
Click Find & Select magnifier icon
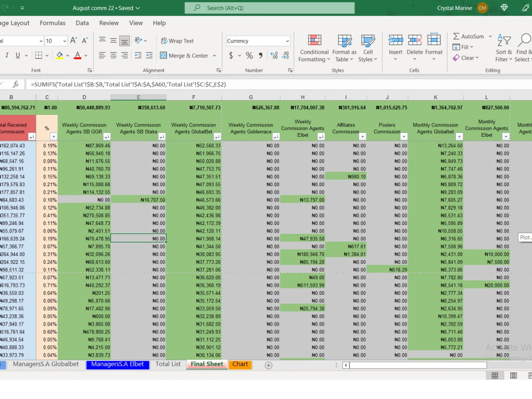[524, 41]
